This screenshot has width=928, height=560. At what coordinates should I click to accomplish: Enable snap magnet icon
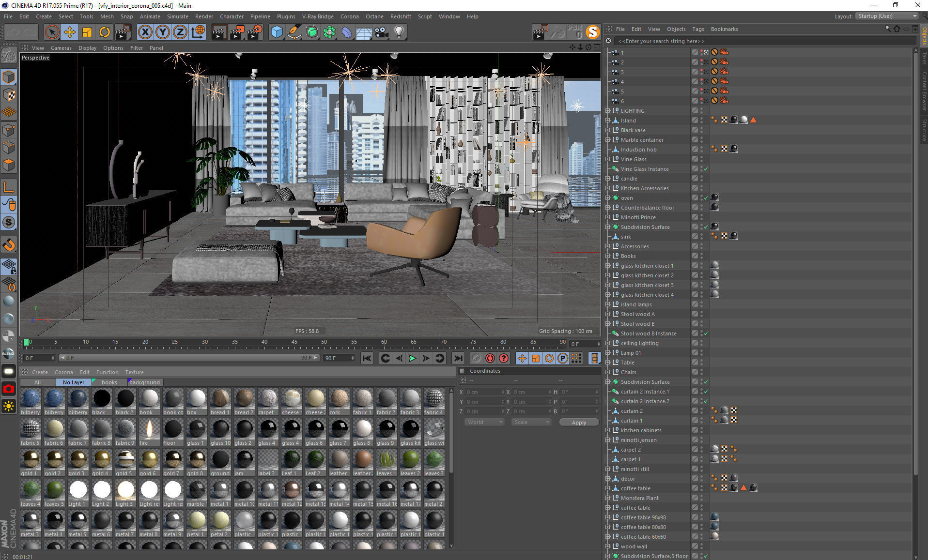click(9, 244)
